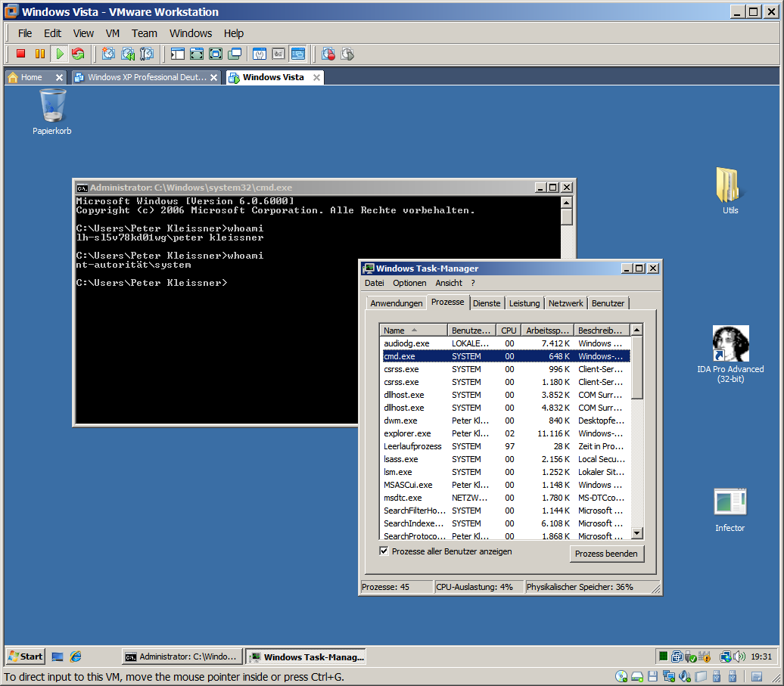The height and width of the screenshot is (686, 784).
Task: Click the virtual network adapter status bar icon
Action: [668, 675]
